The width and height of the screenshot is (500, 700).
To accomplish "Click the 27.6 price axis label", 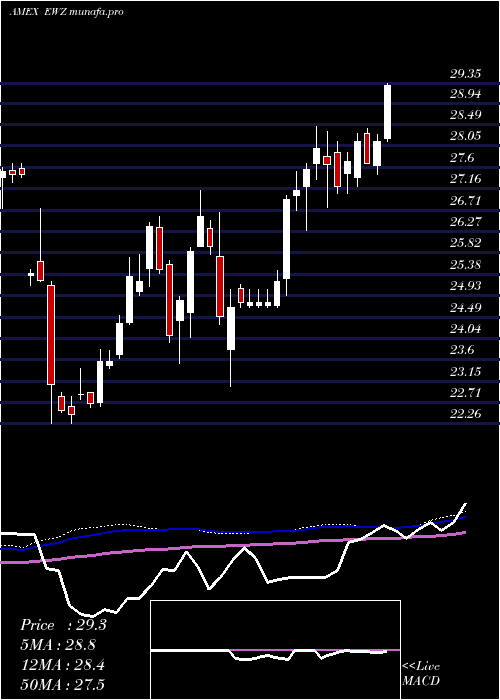I will 462,158.
